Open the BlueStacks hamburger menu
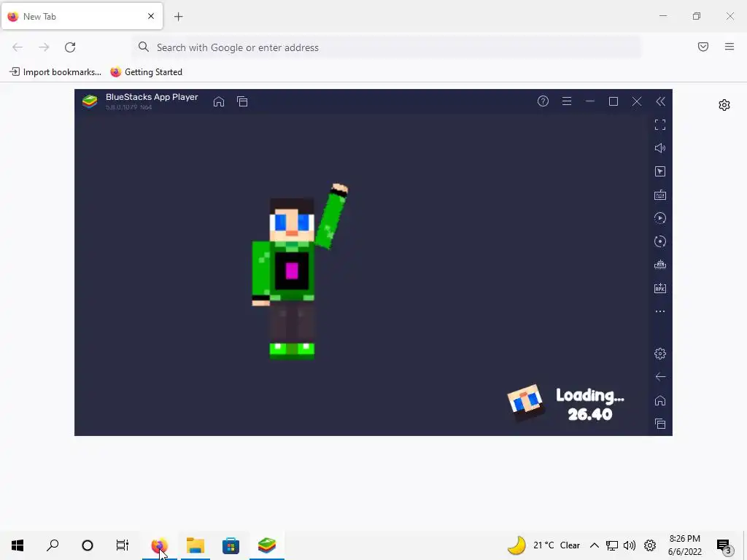This screenshot has height=560, width=747. click(x=566, y=101)
